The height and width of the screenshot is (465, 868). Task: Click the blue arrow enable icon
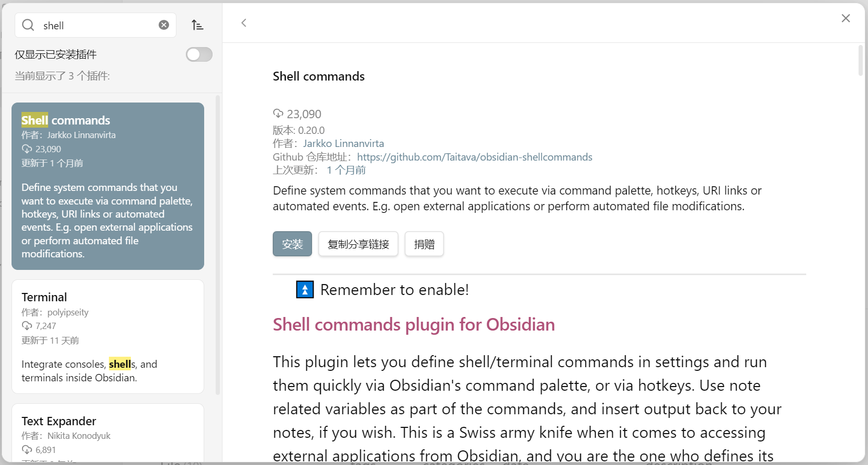[305, 289]
